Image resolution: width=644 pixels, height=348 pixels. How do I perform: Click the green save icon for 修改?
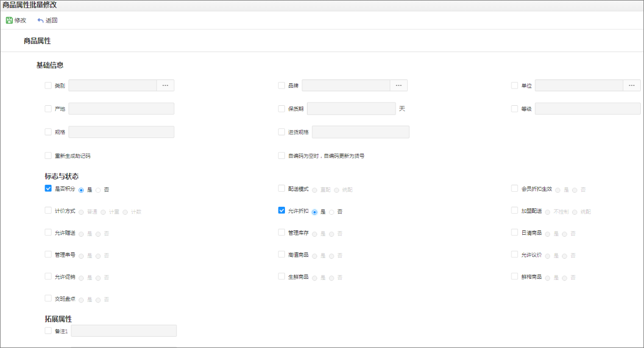(x=9, y=20)
